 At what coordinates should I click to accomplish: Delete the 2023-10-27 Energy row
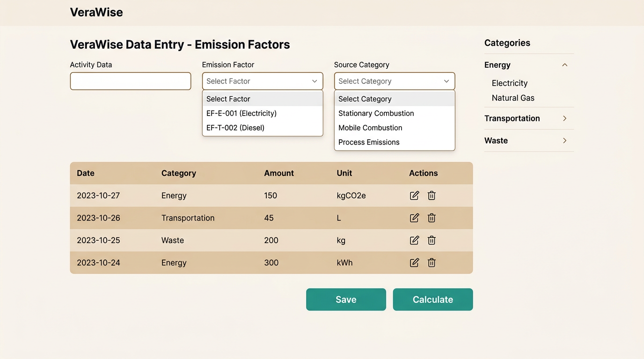432,195
